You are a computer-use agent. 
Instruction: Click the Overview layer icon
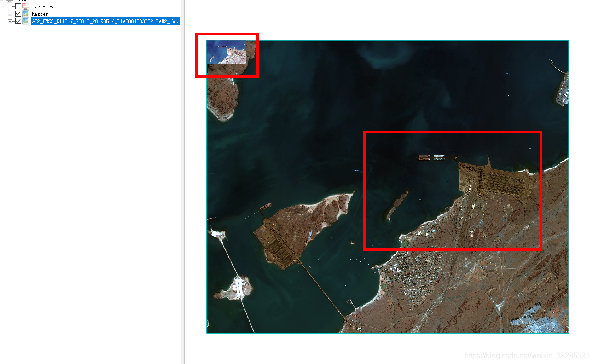(x=25, y=6)
